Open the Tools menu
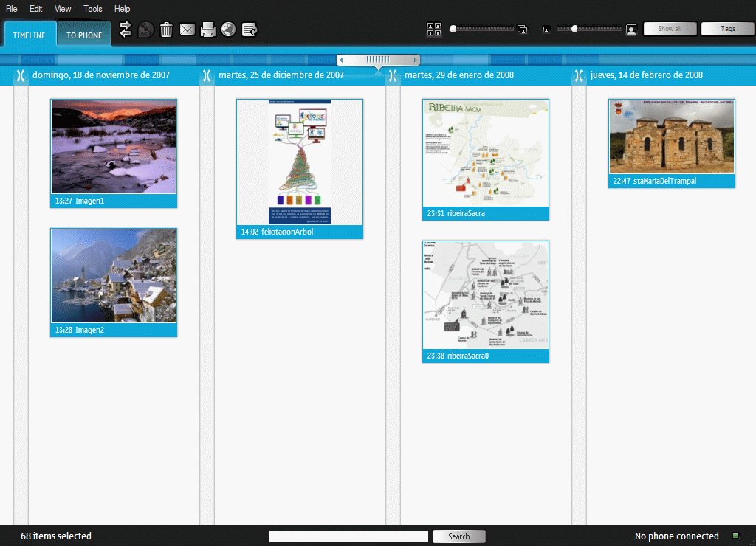The image size is (756, 546). 92,9
